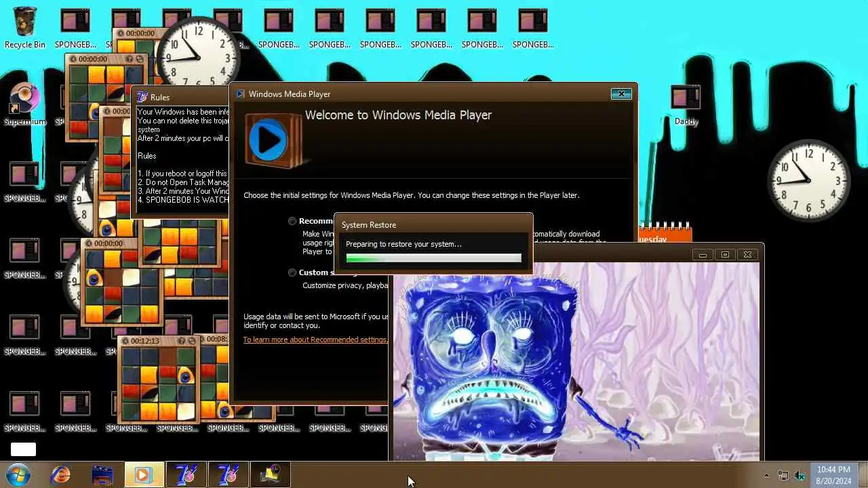Select SPONGEB... icon beside the Recycle Bin
Screen dimensions: 868x488
point(75,28)
